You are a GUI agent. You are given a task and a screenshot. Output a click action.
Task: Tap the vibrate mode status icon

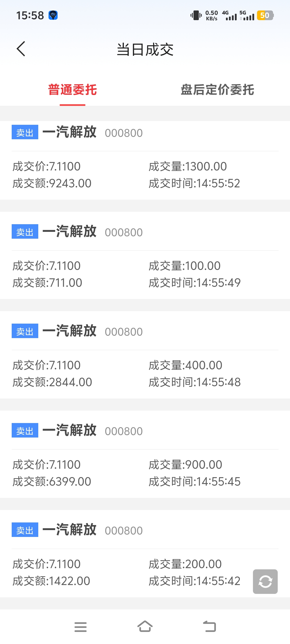196,15
